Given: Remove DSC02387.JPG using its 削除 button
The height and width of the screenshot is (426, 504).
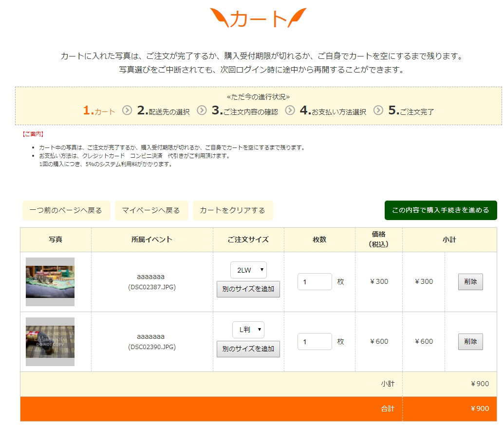Looking at the screenshot, I should (470, 282).
